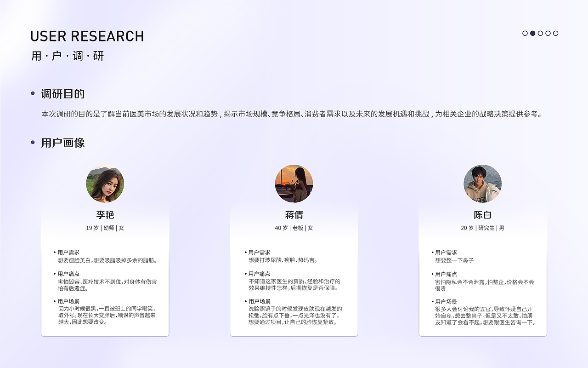This screenshot has height=368, width=588.
Task: Click the 用·户·调·研 subtitle
Action: pyautogui.click(x=68, y=56)
